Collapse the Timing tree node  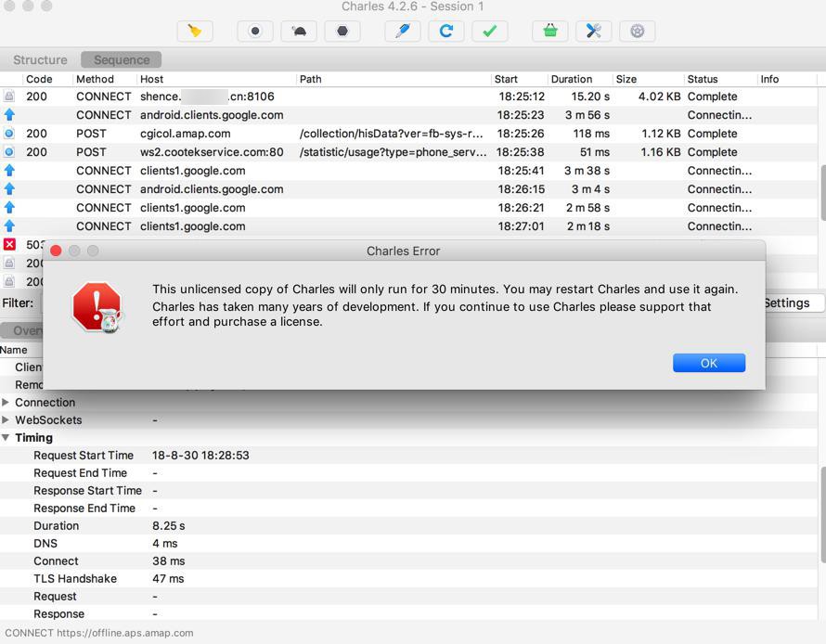pos(6,438)
